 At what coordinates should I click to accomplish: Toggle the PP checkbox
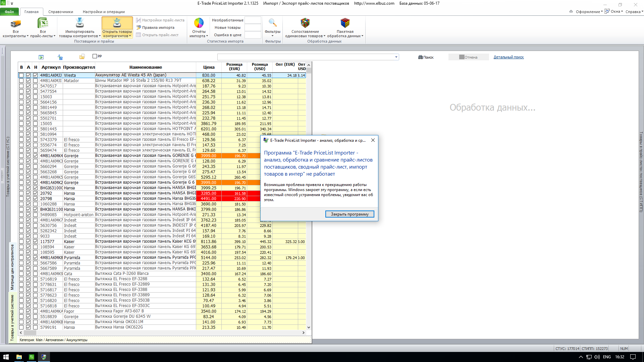pos(95,56)
